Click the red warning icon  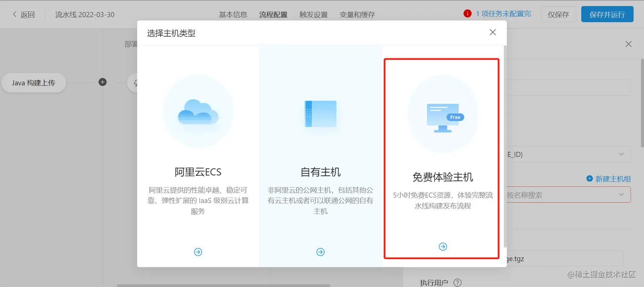pos(467,14)
